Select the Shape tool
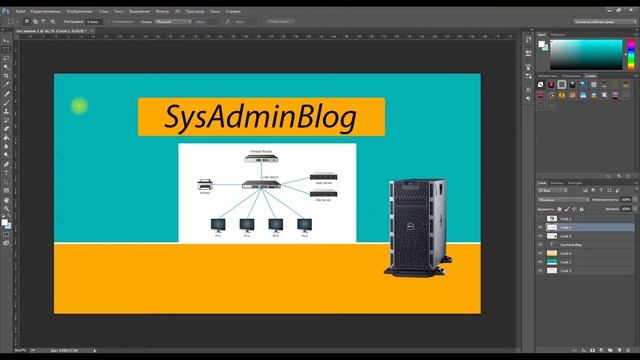This screenshot has width=640, height=360. (6, 191)
